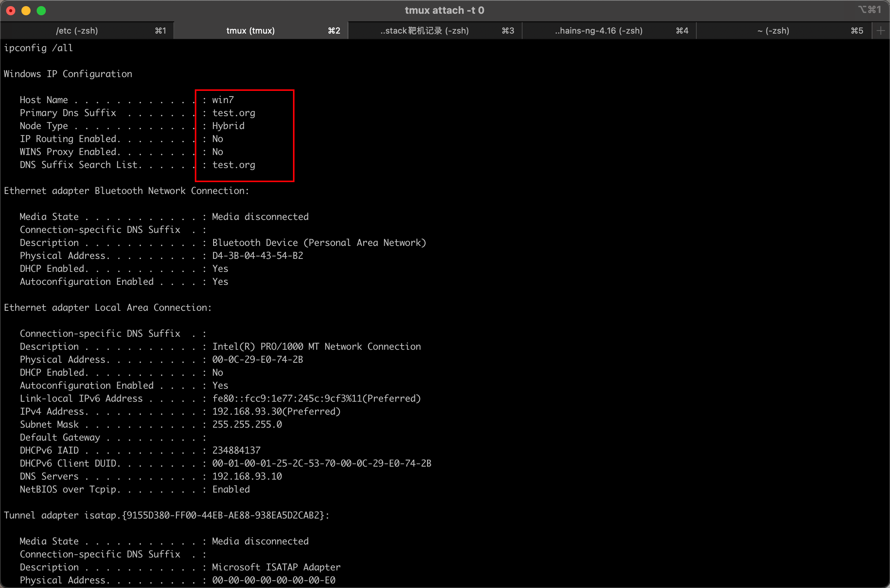
Task: Click physical address D4-3B-04-43-54-B2
Action: click(x=258, y=256)
